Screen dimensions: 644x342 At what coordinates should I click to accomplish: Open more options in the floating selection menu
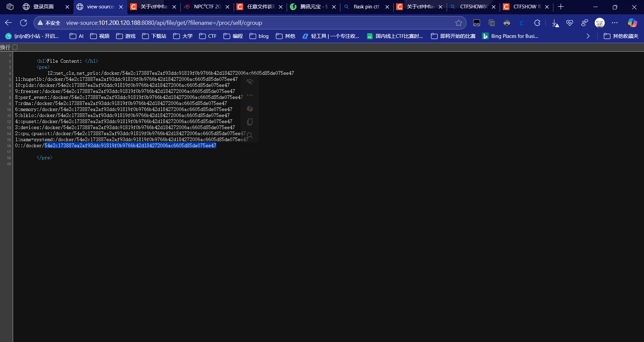[250, 96]
